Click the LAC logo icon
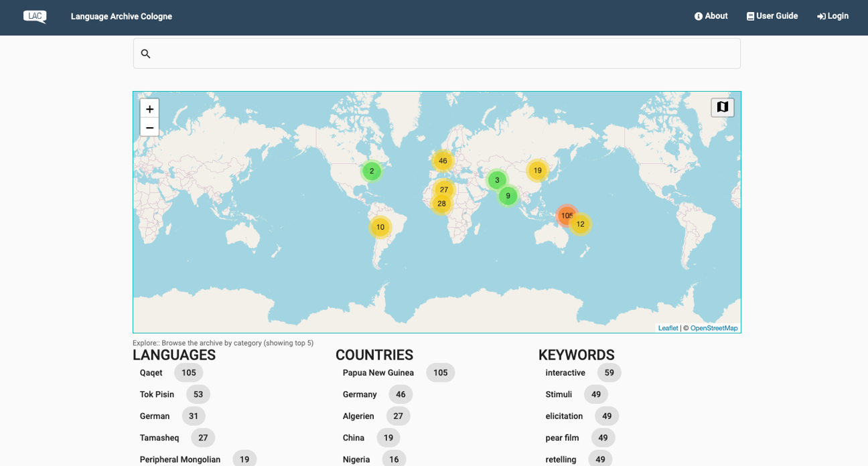Viewport: 868px width, 466px height. point(35,17)
